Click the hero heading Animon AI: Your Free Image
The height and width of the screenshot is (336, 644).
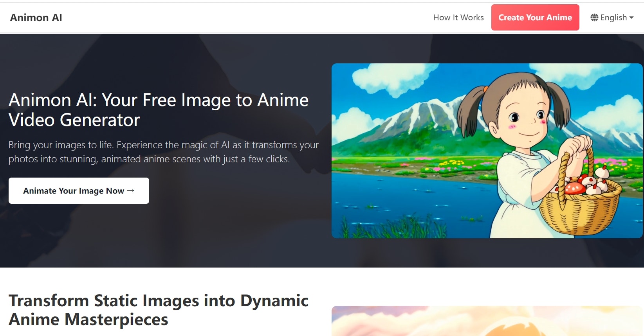point(159,110)
